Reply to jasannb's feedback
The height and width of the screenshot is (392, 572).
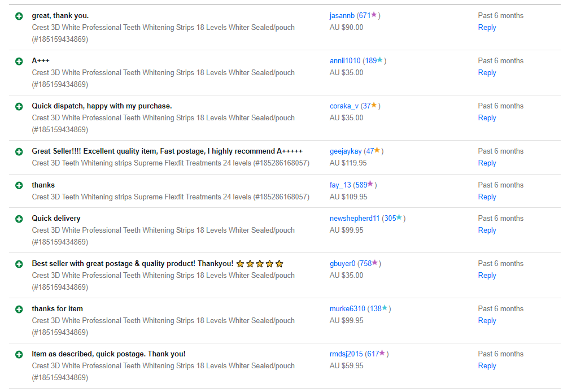click(487, 28)
